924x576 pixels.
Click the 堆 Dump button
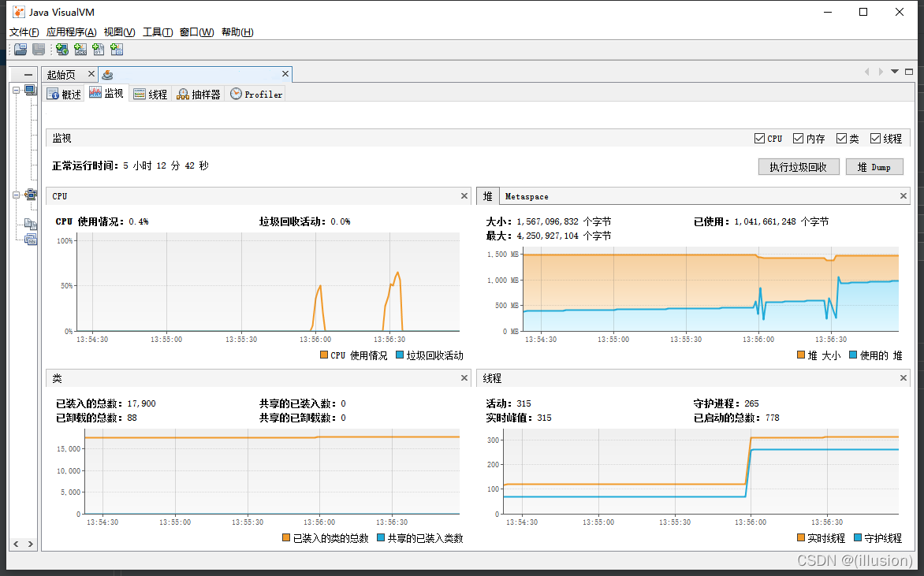pyautogui.click(x=874, y=167)
